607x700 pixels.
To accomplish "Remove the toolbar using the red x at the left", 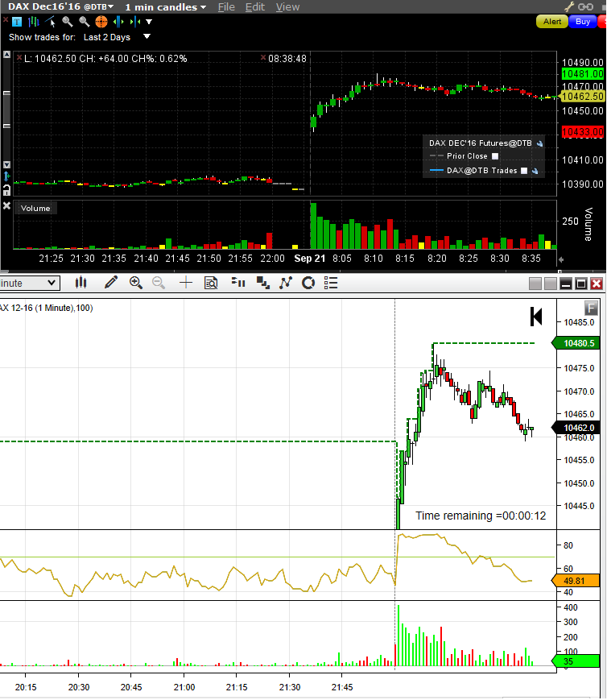I will [6, 19].
